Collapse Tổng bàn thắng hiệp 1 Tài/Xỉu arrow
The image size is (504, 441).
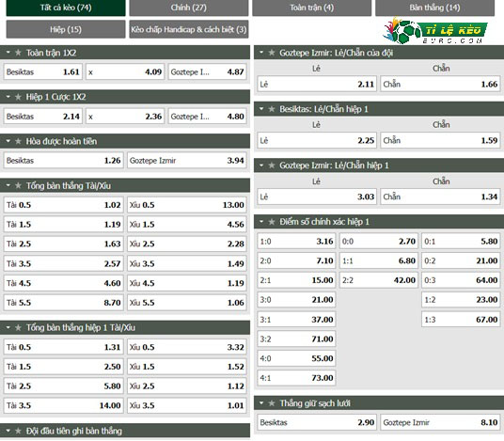click(x=8, y=327)
